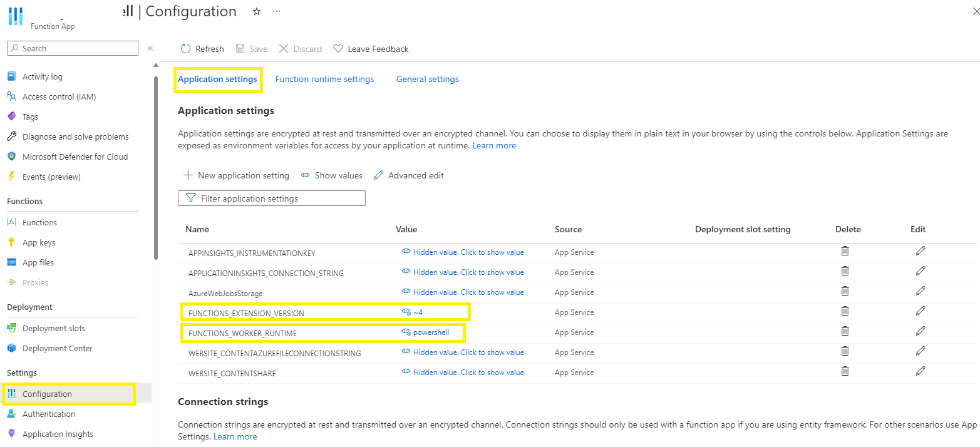The width and height of the screenshot is (980, 447).
Task: Add a New application setting
Action: coord(236,176)
